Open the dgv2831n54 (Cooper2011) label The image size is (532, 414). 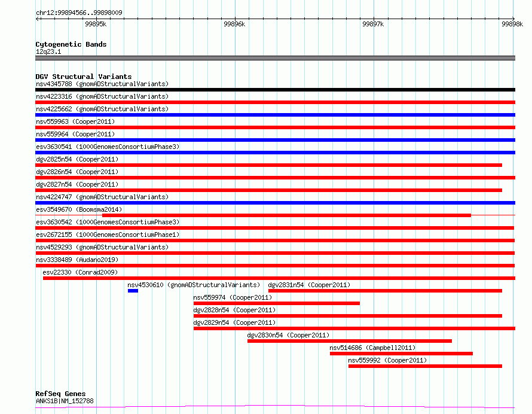[309, 285]
